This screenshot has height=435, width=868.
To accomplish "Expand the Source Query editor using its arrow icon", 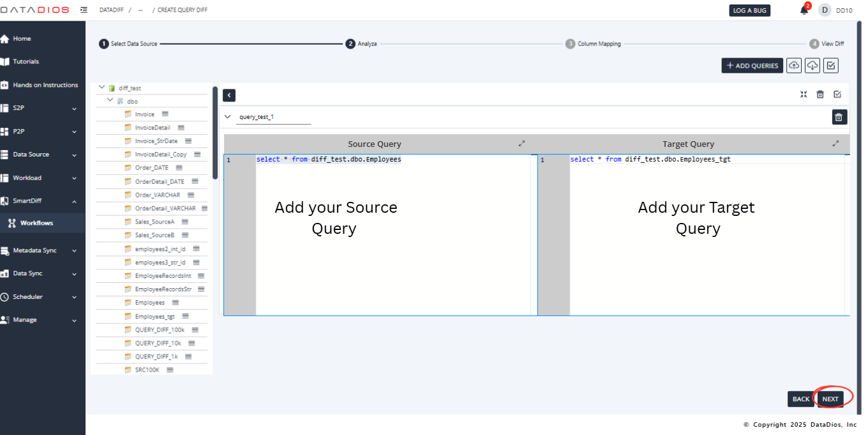I will click(521, 143).
